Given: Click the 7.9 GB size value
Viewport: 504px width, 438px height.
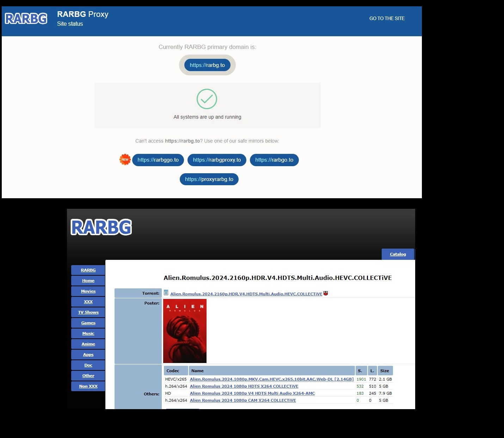Looking at the screenshot, I should 385,393.
